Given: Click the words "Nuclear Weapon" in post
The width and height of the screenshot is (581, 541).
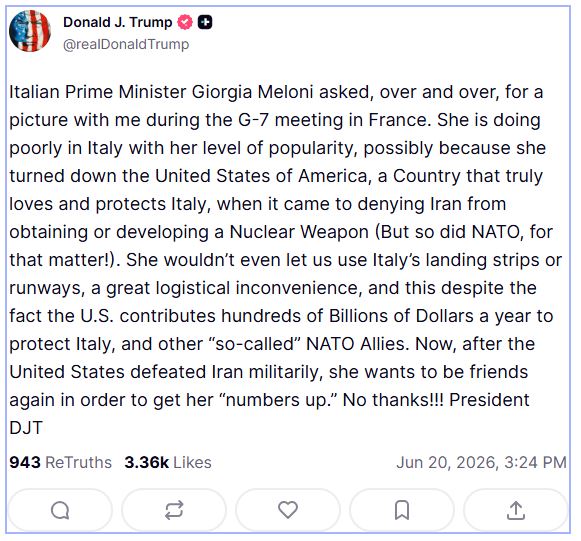Looking at the screenshot, I should [x=299, y=232].
